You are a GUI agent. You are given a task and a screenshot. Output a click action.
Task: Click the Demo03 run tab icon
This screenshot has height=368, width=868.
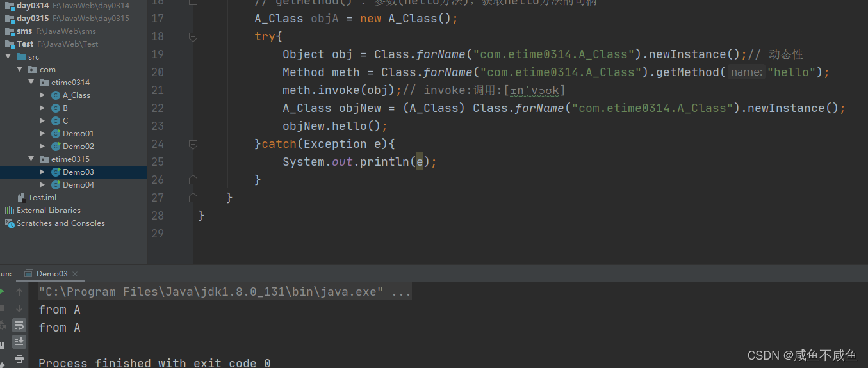click(29, 274)
